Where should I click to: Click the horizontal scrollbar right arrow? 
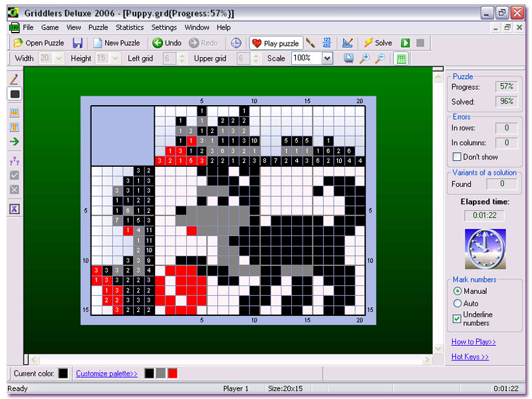(x=427, y=360)
